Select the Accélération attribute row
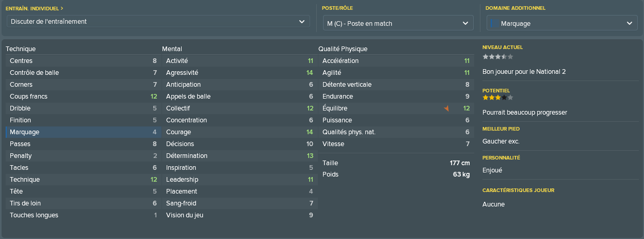Viewport: 644px width, 239px height. pos(396,61)
